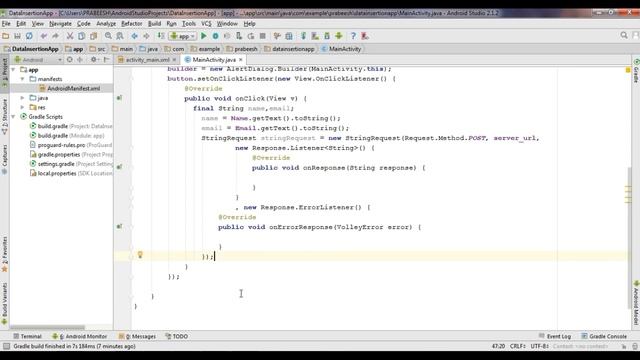640x360 pixels.
Task: Click the Forward navigation arrow
Action: (x=146, y=36)
